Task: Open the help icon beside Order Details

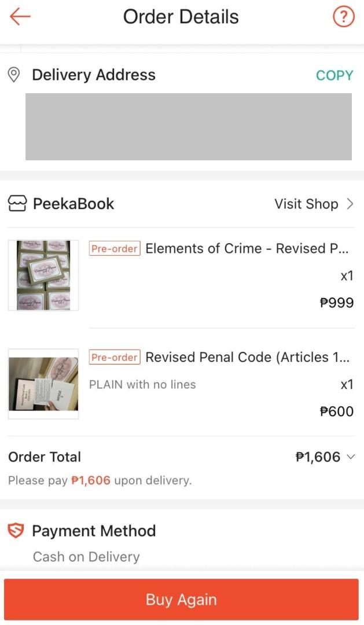Action: pyautogui.click(x=344, y=17)
